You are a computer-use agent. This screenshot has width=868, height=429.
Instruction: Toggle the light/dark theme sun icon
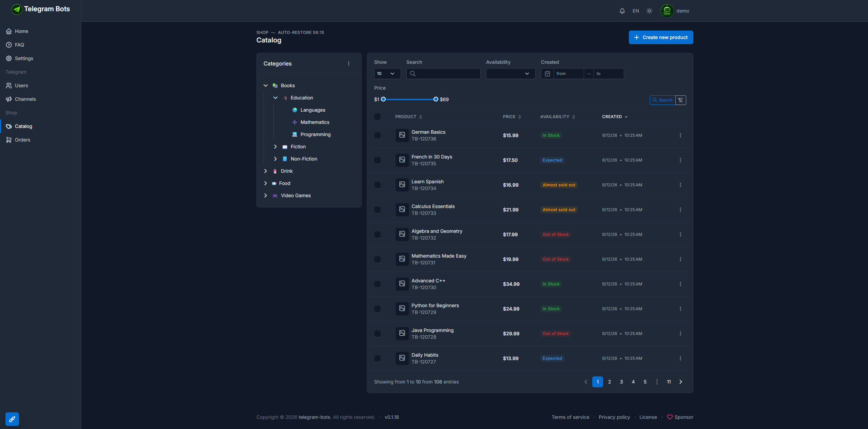click(649, 11)
